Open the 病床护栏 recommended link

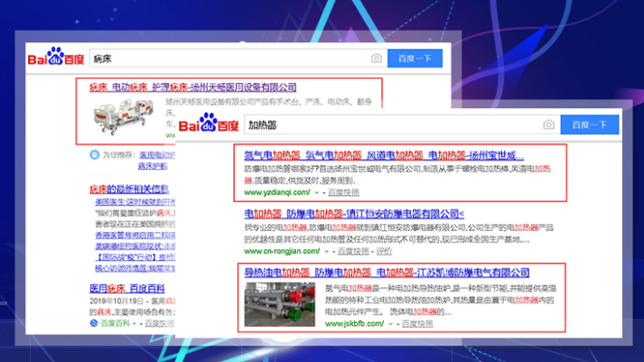click(153, 166)
